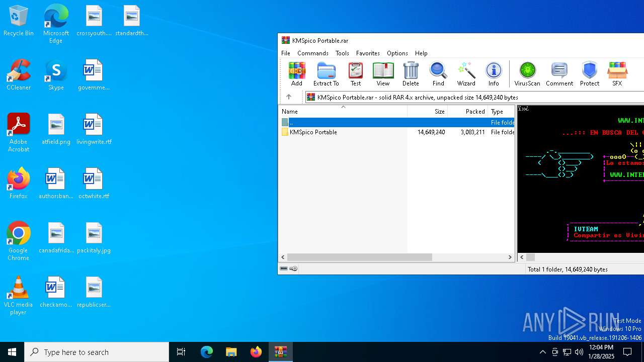The height and width of the screenshot is (362, 644).
Task: Select CCleaner desktop shortcut
Action: click(x=19, y=75)
